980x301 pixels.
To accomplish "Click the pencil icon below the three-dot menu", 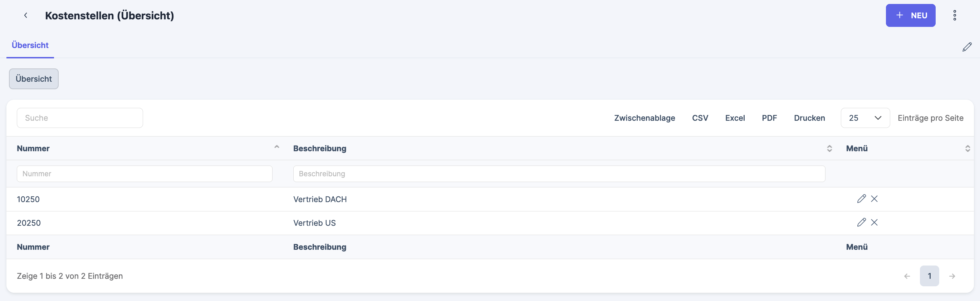I will (x=967, y=47).
